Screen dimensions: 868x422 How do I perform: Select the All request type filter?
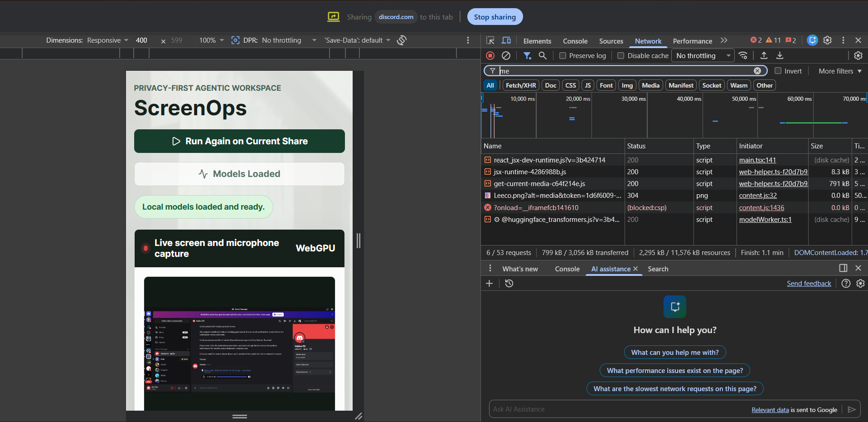(x=490, y=85)
